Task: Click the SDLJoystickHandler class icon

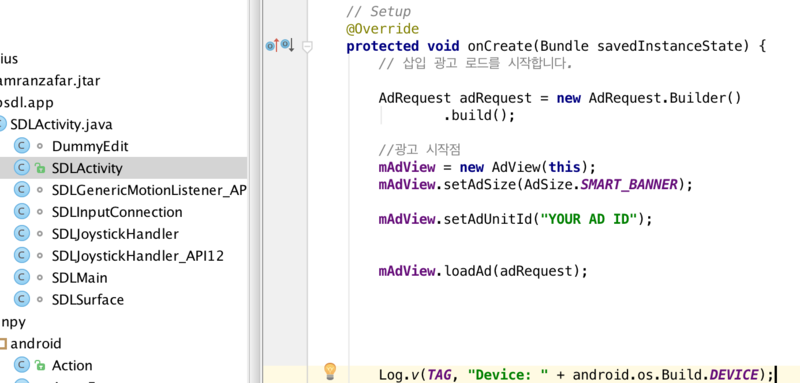Action: [21, 234]
